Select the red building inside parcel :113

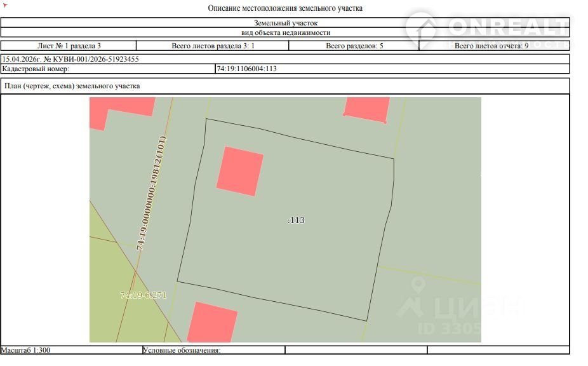point(239,171)
